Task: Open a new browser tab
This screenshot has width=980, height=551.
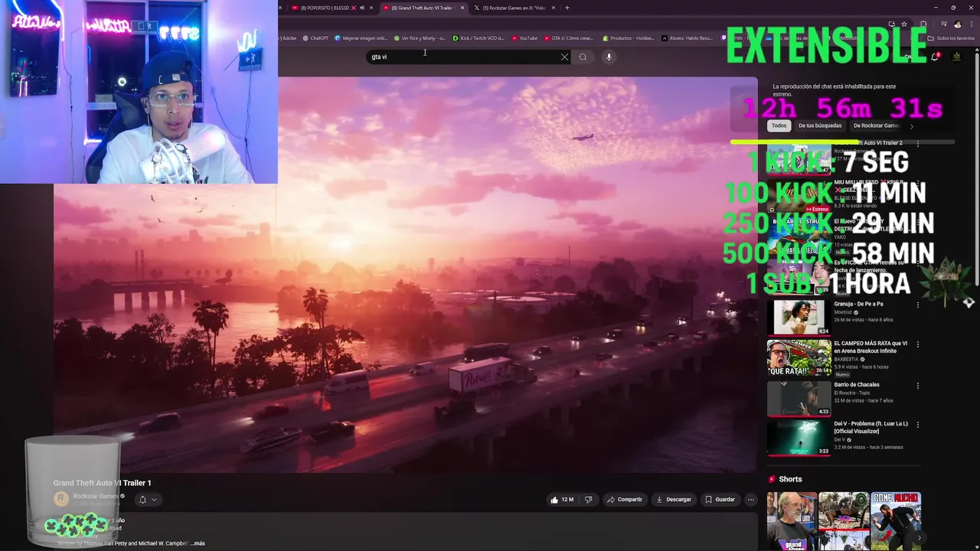Action: point(567,8)
